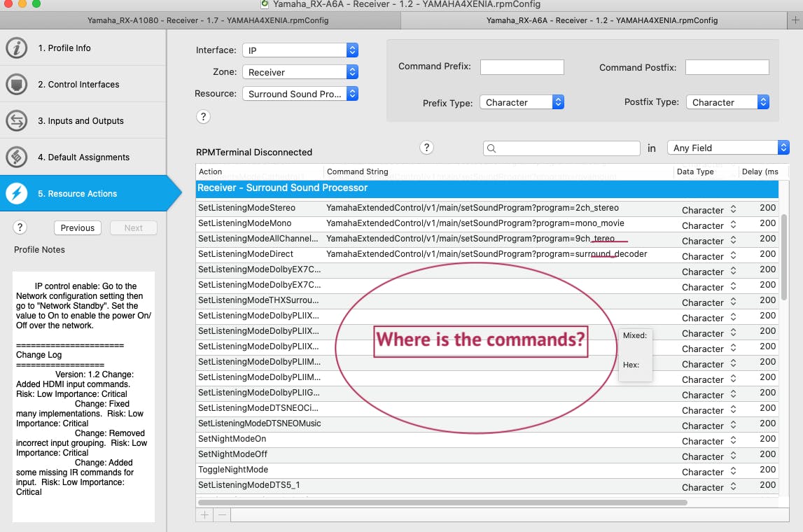Change data type for SetNightModeOn row
This screenshot has height=532, width=803.
pyautogui.click(x=709, y=441)
